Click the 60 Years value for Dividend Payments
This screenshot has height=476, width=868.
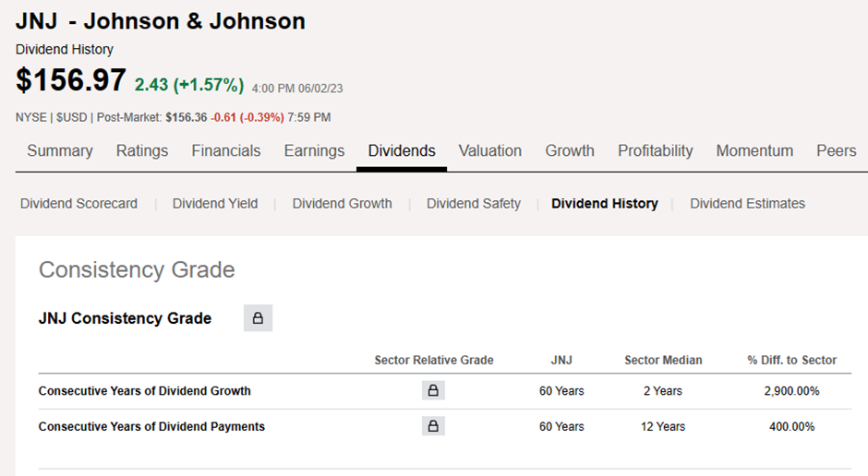(561, 427)
